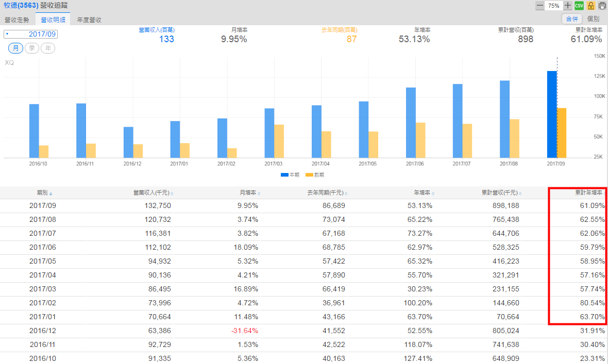Click the 898,188 cumulative revenue cell
Image resolution: width=608 pixels, height=364 pixels.
coord(505,205)
